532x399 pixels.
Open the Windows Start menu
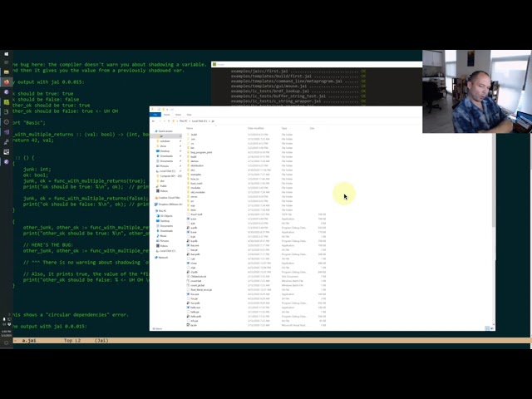(6, 54)
